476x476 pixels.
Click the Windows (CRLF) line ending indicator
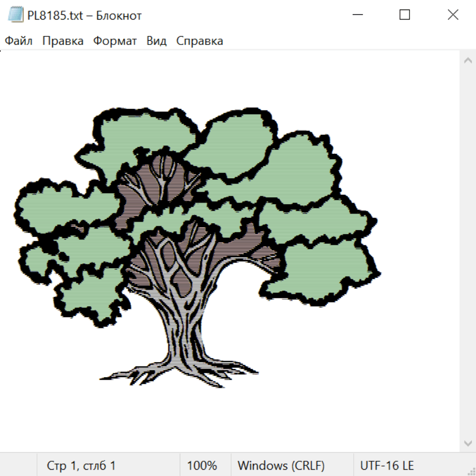281,466
